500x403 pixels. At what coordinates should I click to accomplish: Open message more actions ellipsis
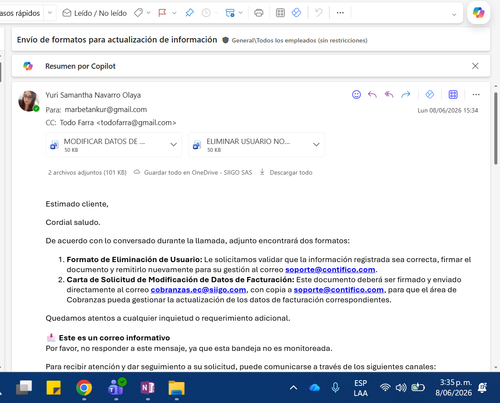(476, 95)
